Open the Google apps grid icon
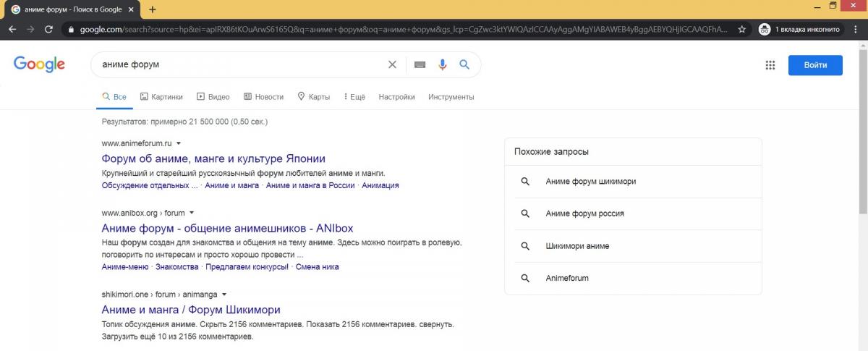The width and height of the screenshot is (868, 351). click(770, 65)
